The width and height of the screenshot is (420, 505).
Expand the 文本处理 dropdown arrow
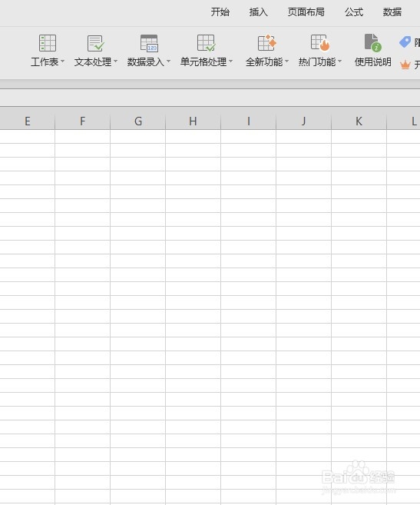pos(115,61)
